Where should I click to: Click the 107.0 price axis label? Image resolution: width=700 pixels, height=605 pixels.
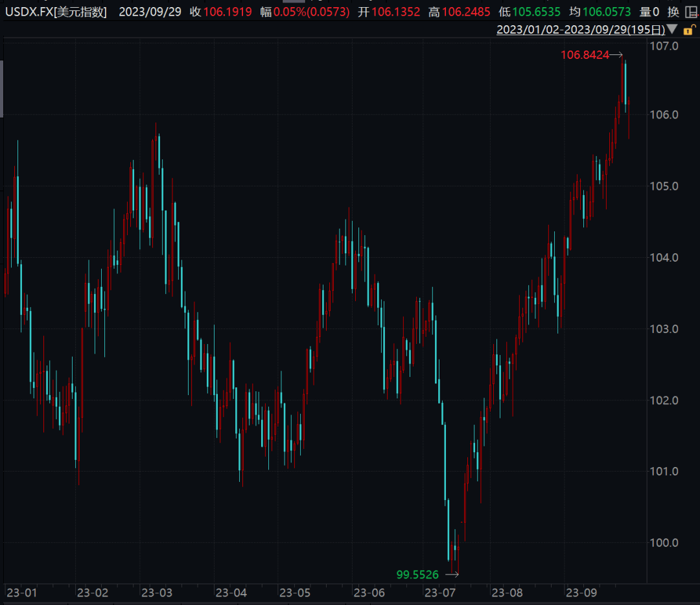666,47
